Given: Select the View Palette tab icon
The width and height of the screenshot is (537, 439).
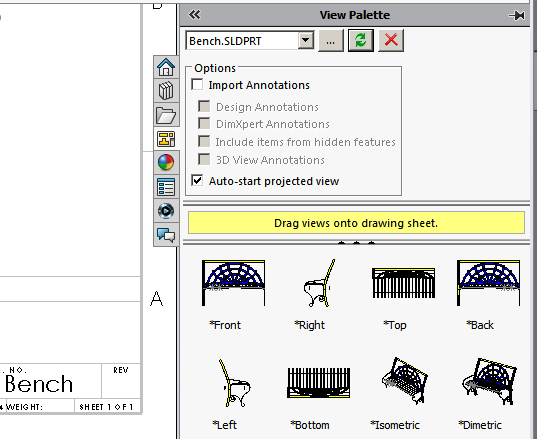Looking at the screenshot, I should click(166, 139).
